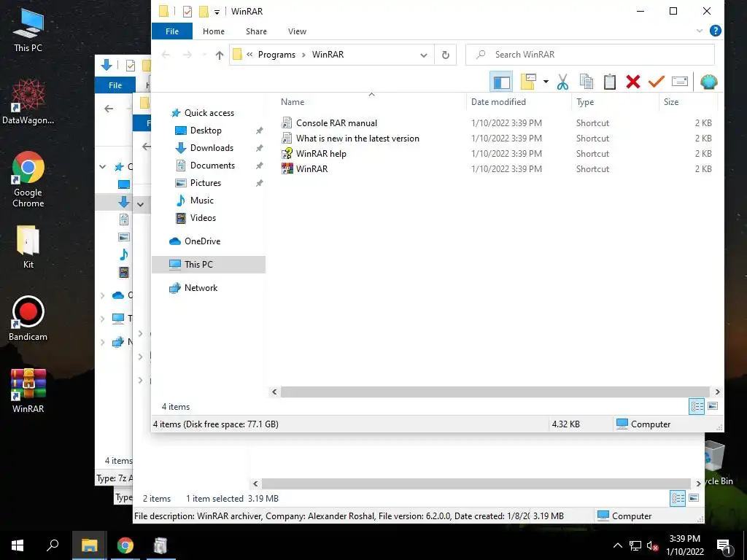
Task: Click back arrow in leftmost background window
Action: pos(109,109)
